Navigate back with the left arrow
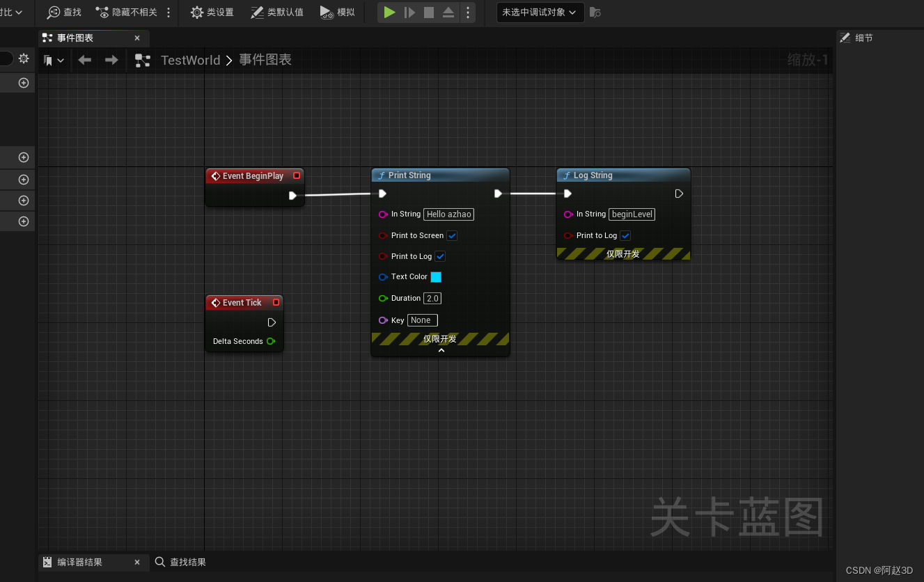924x582 pixels. (x=85, y=61)
